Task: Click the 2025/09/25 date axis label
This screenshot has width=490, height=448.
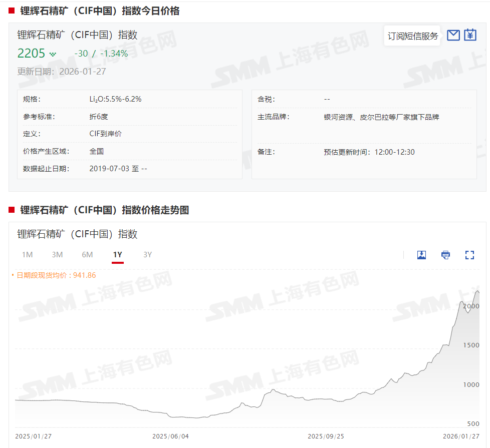Action: pos(326,436)
